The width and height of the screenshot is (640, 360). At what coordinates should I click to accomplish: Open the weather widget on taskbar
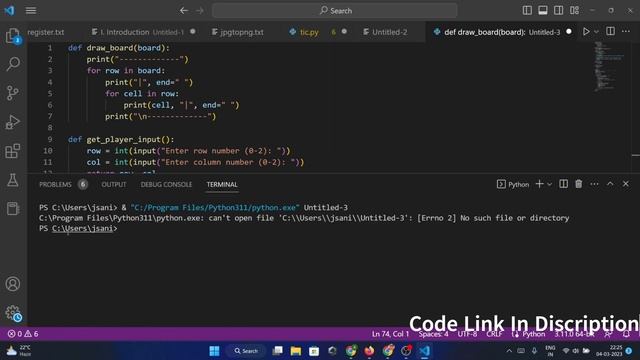(18, 351)
